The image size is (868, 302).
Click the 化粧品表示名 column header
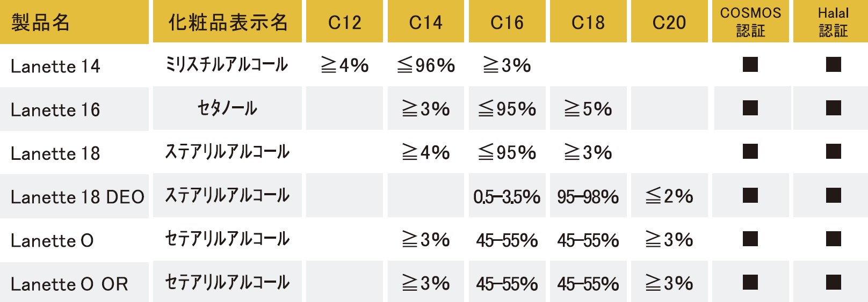(227, 21)
